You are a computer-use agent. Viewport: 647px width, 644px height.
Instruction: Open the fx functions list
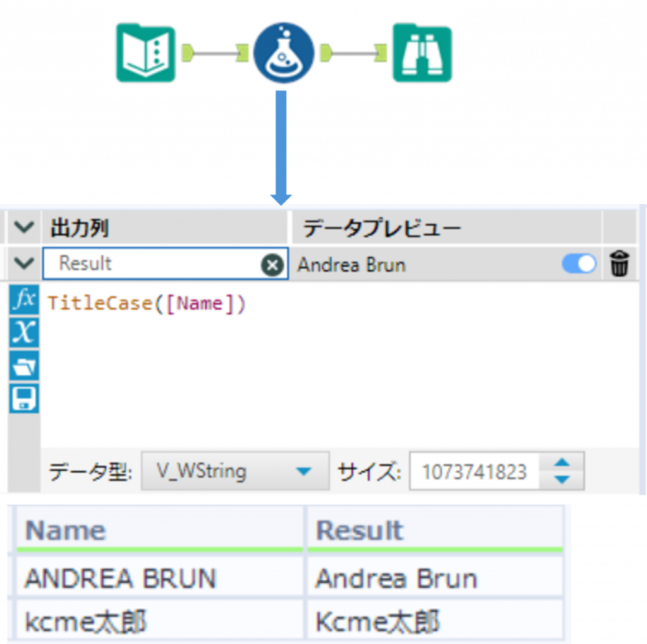(x=25, y=300)
